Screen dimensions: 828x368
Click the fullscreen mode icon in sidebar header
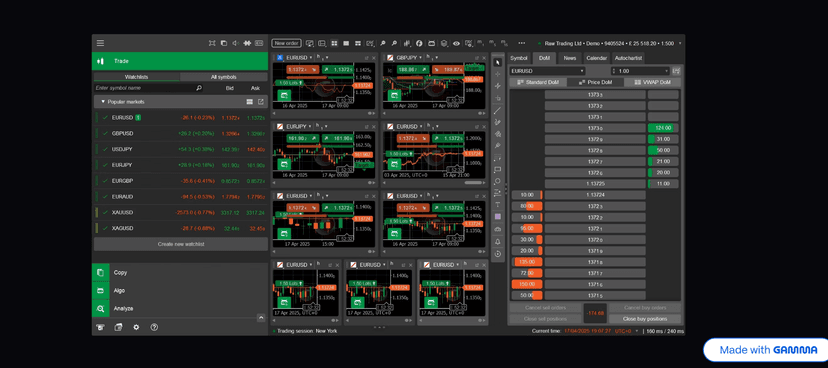click(x=212, y=43)
